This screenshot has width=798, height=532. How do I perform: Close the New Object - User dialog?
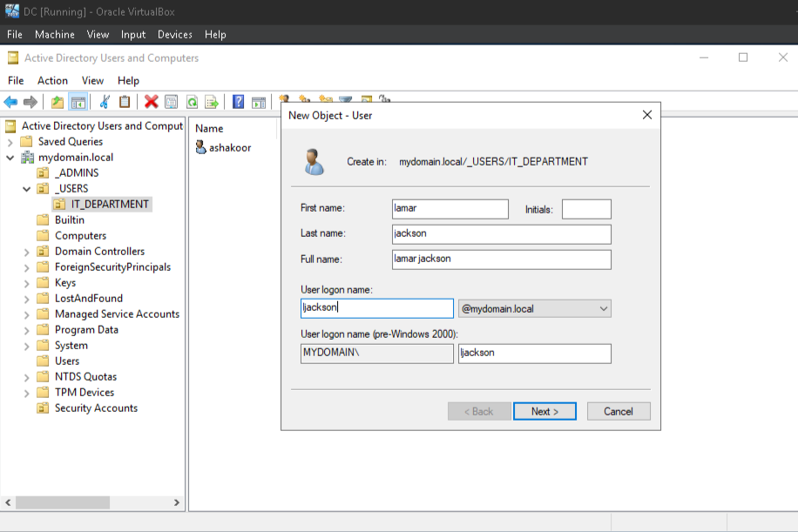tap(646, 115)
